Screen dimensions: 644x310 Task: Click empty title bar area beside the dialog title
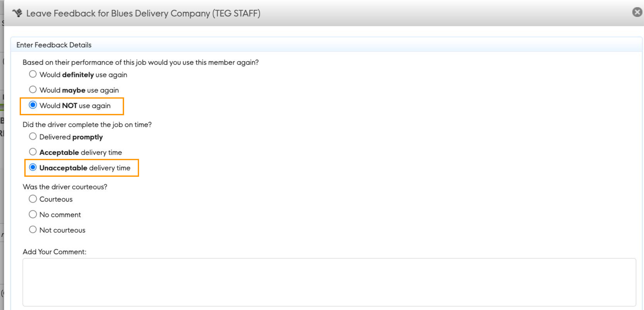pos(425,13)
